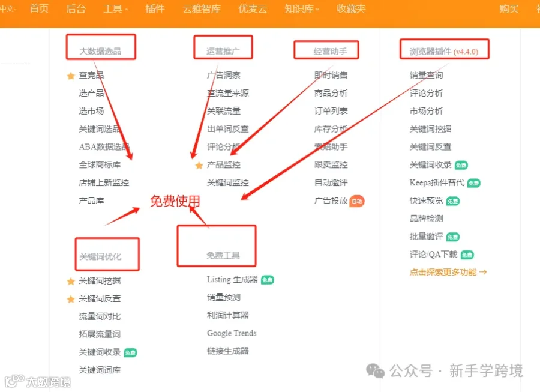Viewport: 540px width, 392px height.
Task: Click the star icon beside 产品监控
Action: pos(199,165)
